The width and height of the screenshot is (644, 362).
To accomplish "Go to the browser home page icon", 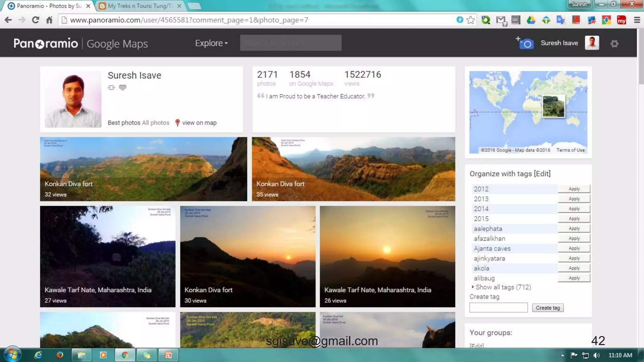I will click(49, 20).
